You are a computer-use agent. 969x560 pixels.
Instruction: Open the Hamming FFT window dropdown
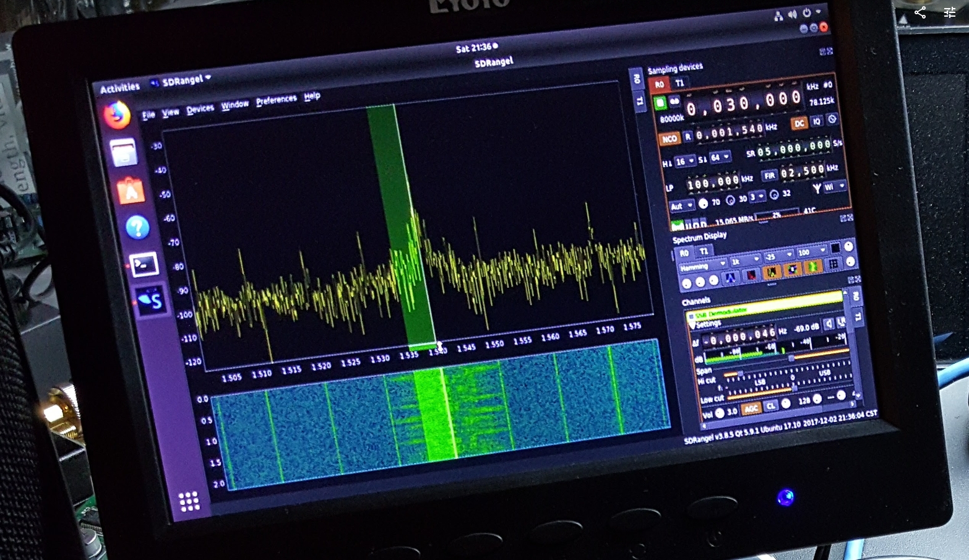(x=704, y=266)
